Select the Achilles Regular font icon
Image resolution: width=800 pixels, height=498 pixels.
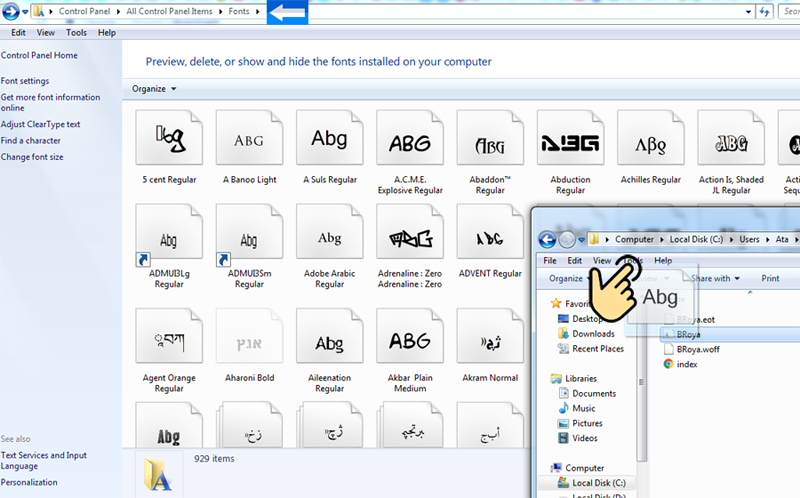point(651,138)
